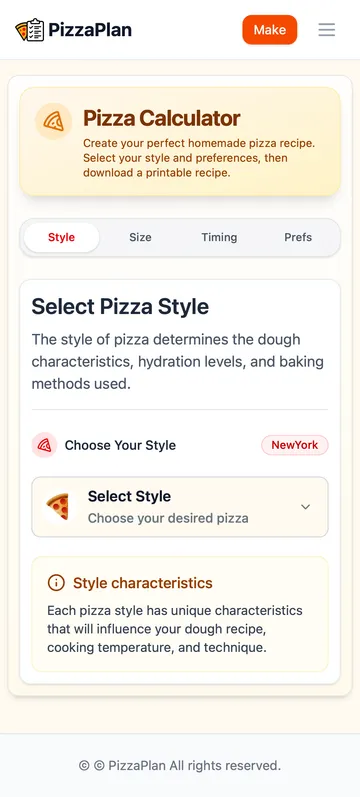The height and width of the screenshot is (797, 360).
Task: Click the orange Make button
Action: pos(269,29)
